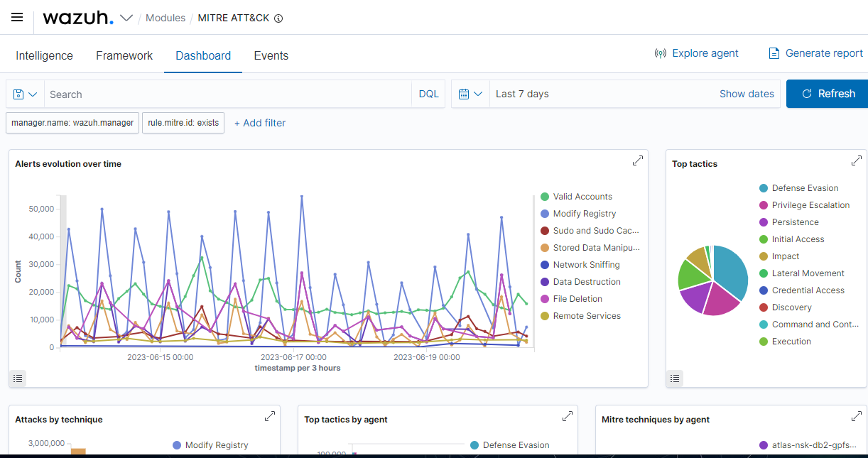Expand the Top tactics by agent panel

pos(567,417)
